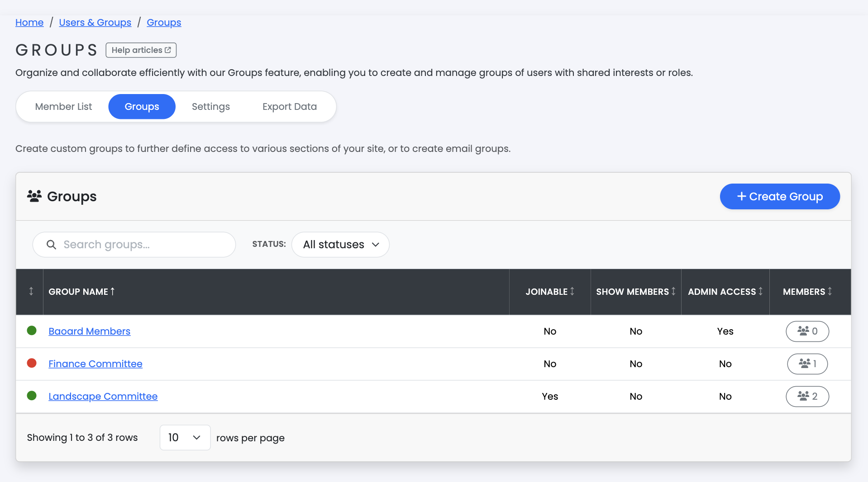Image resolution: width=868 pixels, height=482 pixels.
Task: Open rows per page dropdown
Action: [x=185, y=438]
